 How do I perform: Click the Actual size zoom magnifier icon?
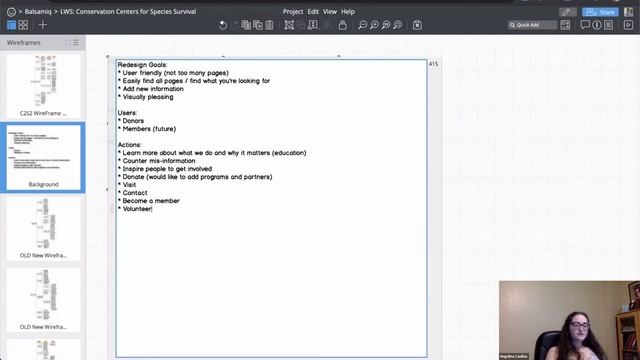(x=398, y=25)
